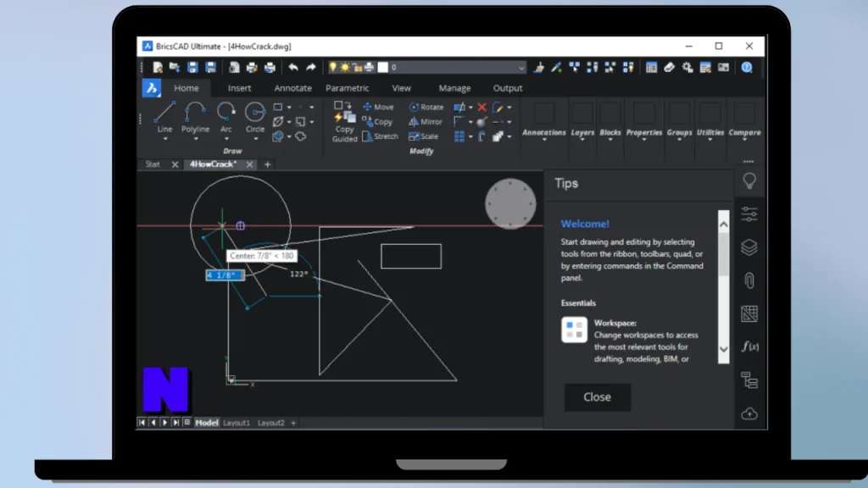The height and width of the screenshot is (488, 868).
Task: Open the cloud upload side panel icon
Action: click(x=749, y=413)
